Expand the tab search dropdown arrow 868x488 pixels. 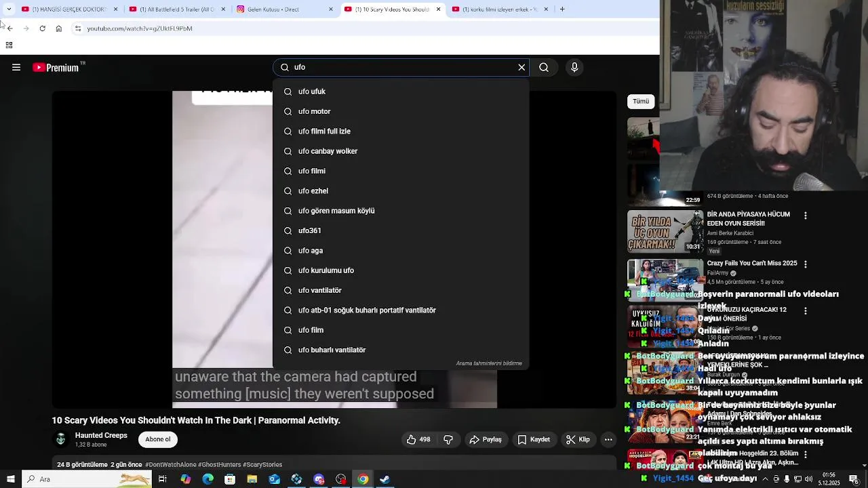[9, 9]
